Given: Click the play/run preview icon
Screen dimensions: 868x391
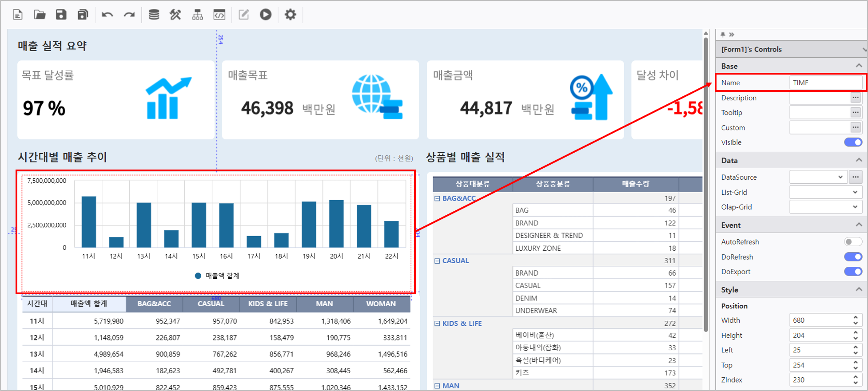Looking at the screenshot, I should click(x=266, y=15).
